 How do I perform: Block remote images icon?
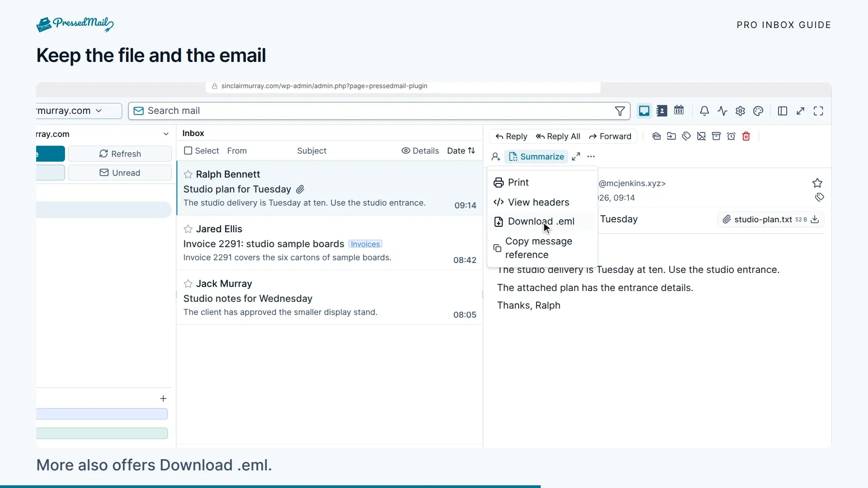pyautogui.click(x=701, y=136)
